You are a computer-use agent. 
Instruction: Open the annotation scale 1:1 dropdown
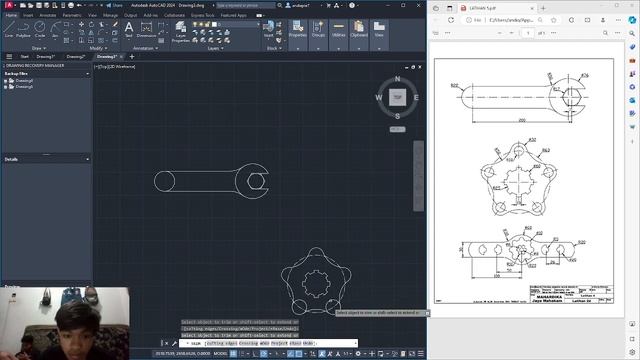click(x=347, y=353)
